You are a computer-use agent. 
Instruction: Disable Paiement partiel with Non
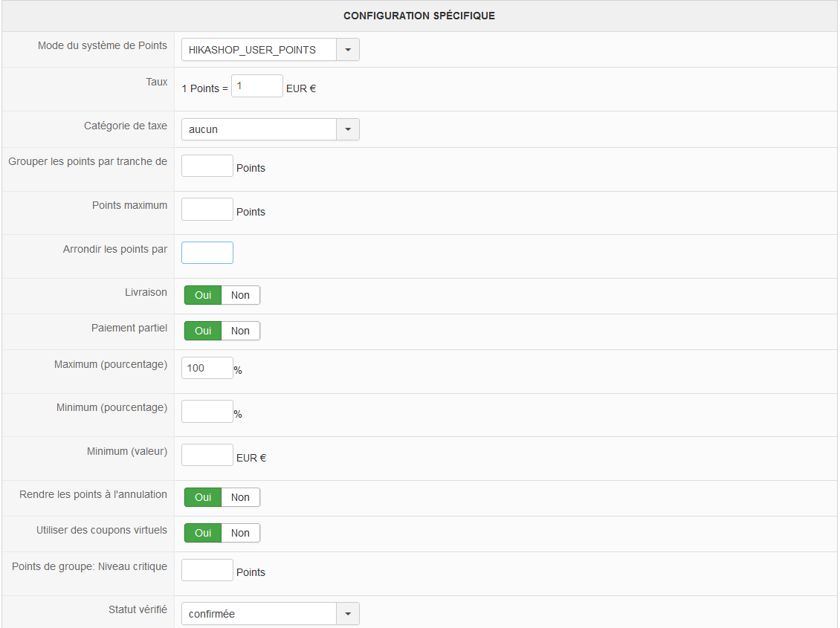[240, 331]
